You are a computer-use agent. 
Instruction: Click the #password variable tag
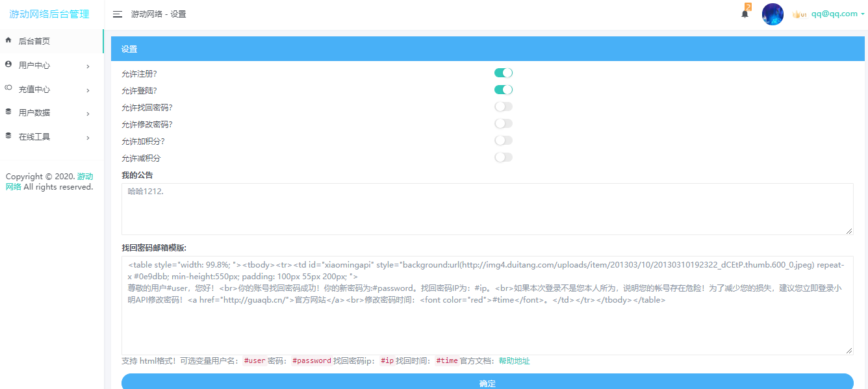click(311, 361)
